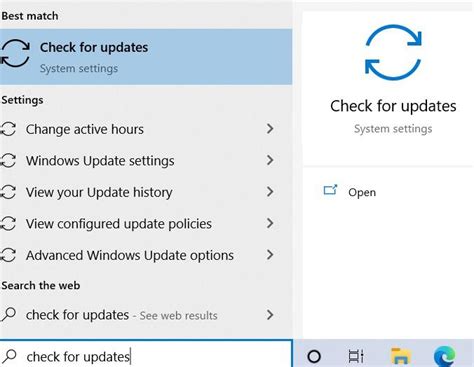The width and height of the screenshot is (474, 367).
Task: Click the sync icon next to View configured update policies
Action: 8,224
